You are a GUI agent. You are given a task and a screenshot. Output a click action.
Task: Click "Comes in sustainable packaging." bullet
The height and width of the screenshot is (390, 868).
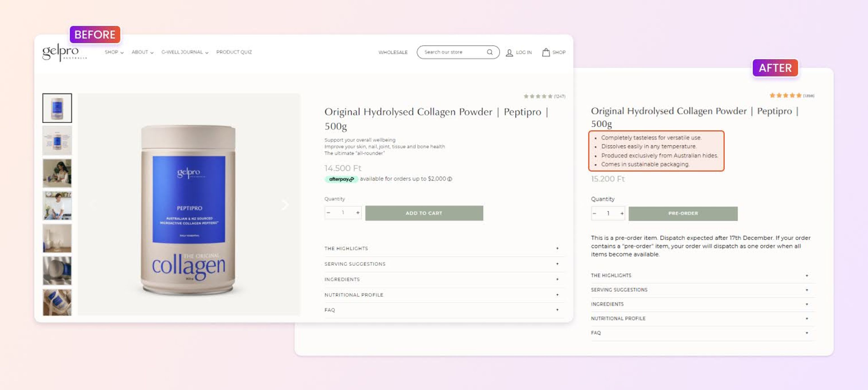point(645,164)
